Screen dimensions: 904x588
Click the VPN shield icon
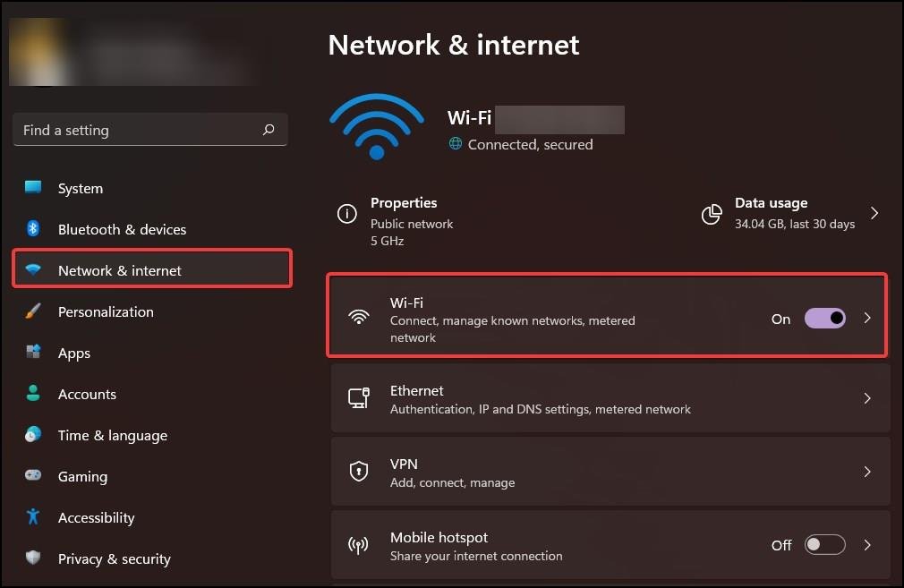click(359, 472)
